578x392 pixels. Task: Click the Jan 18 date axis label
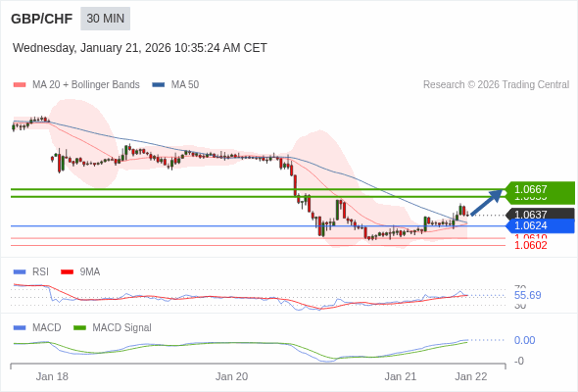pos(52,377)
